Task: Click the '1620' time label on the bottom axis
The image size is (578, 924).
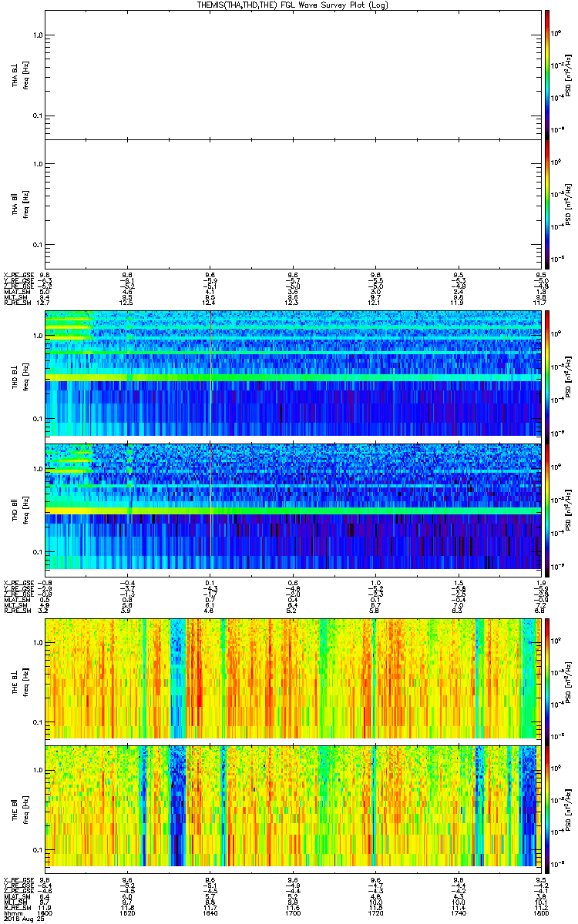Action: [x=128, y=912]
